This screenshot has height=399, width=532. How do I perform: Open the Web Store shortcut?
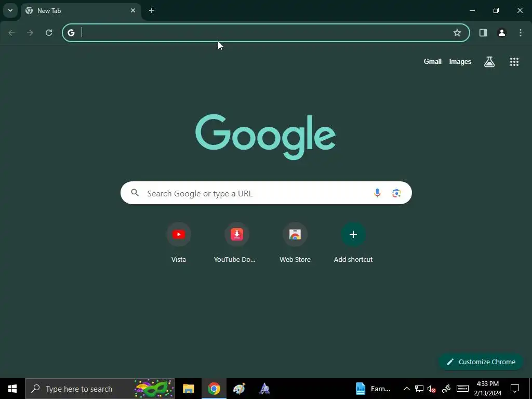(295, 243)
